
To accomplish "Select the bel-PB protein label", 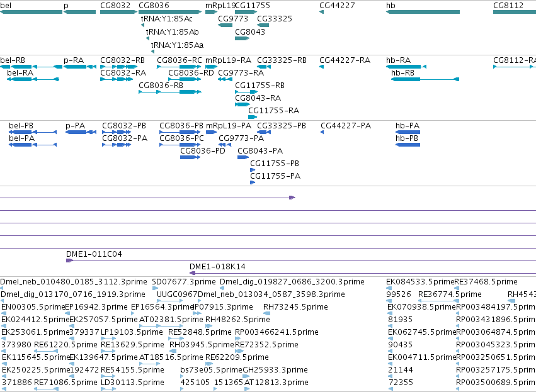I will [x=21, y=126].
